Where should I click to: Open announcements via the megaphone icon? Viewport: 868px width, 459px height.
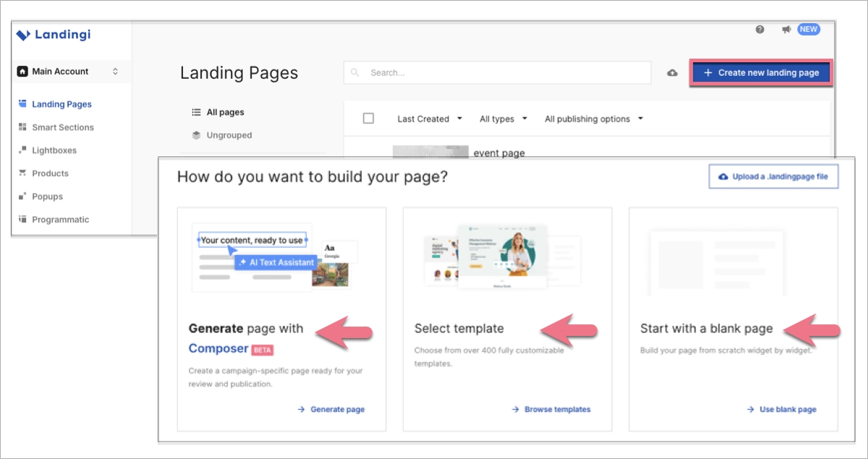coord(785,29)
